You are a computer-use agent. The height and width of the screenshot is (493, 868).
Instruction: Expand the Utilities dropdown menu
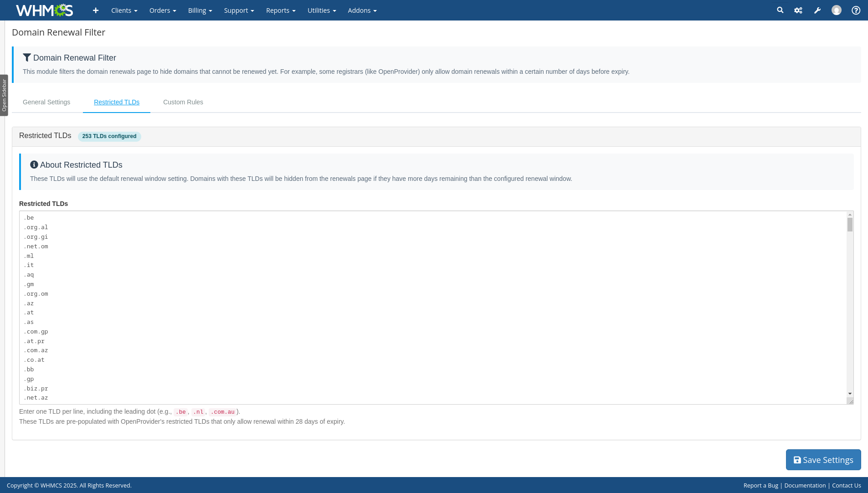[322, 10]
